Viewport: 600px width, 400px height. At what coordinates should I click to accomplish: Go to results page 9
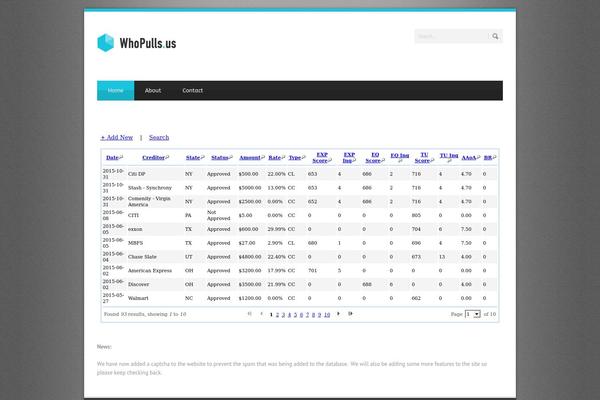[319, 315]
